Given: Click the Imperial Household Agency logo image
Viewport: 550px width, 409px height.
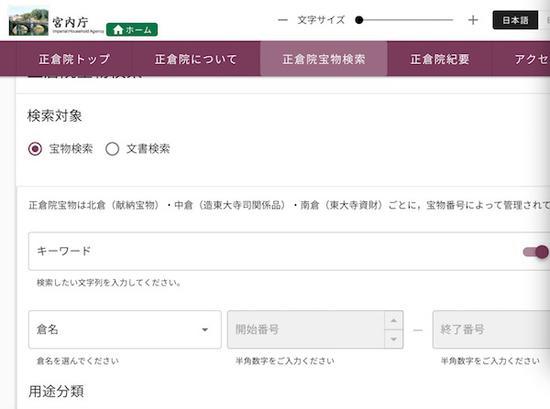Looking at the screenshot, I should click(29, 22).
